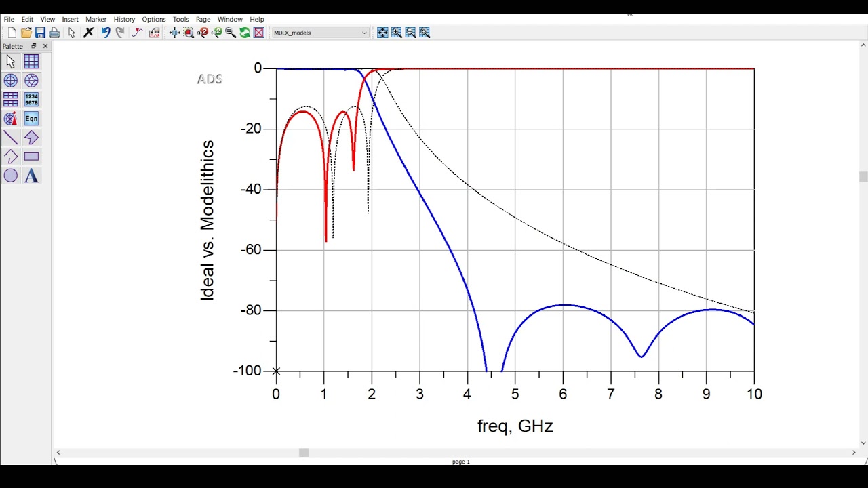Open the History menu

click(x=124, y=19)
